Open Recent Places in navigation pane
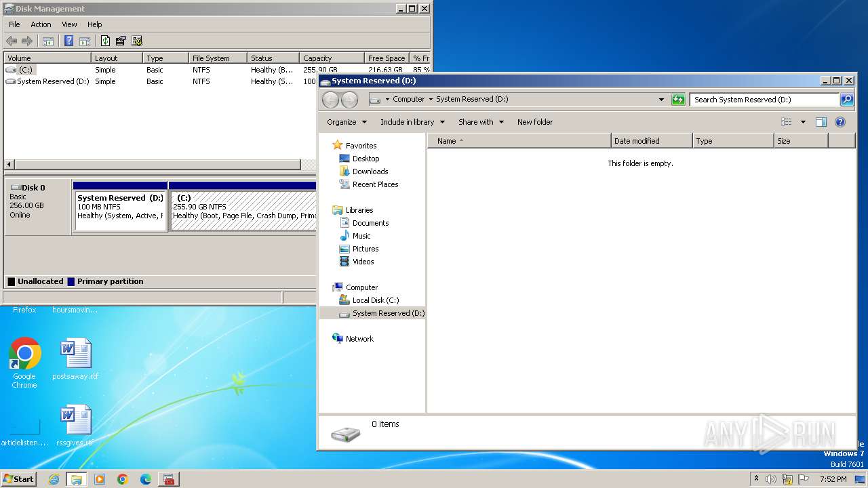The image size is (868, 488). (375, 184)
